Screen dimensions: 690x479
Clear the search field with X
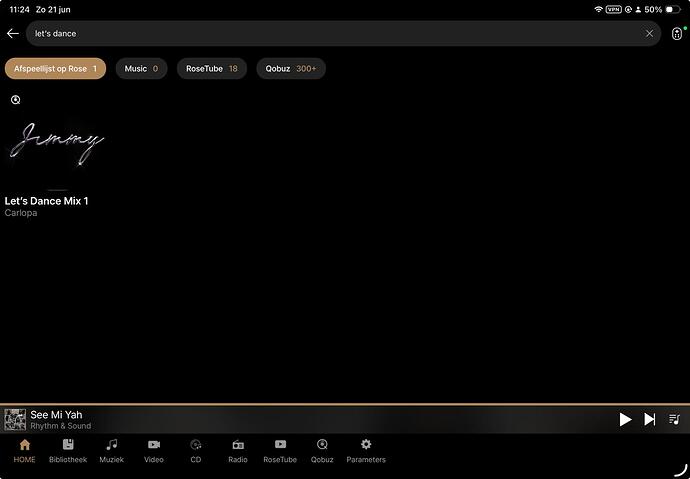[649, 33]
